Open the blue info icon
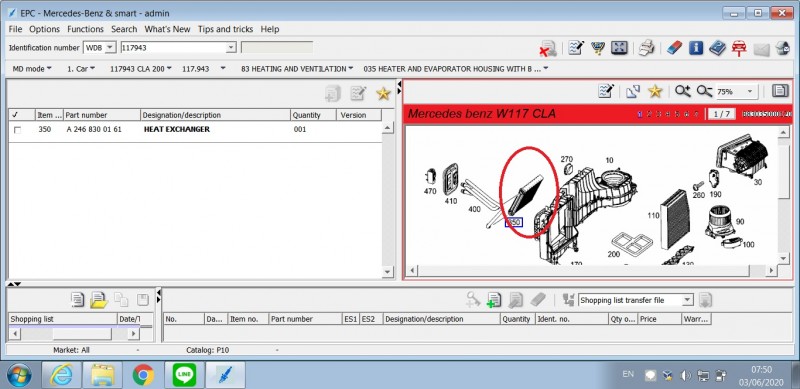The width and height of the screenshot is (800, 389). (696, 48)
